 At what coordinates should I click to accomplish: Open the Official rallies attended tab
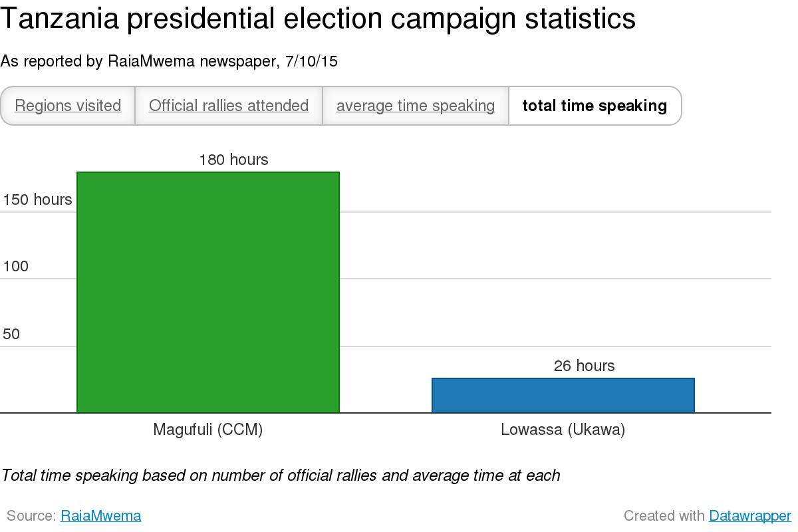[x=229, y=106]
